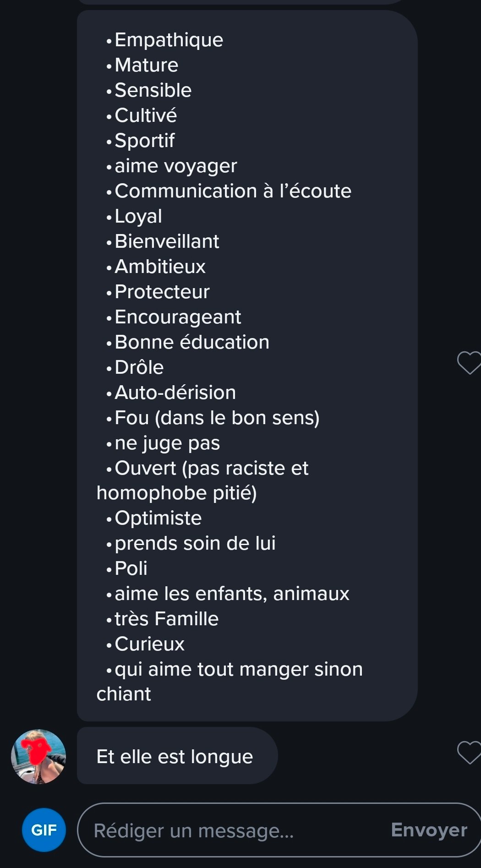The width and height of the screenshot is (481, 868).
Task: Open the sender's profile avatar
Action: (38, 756)
